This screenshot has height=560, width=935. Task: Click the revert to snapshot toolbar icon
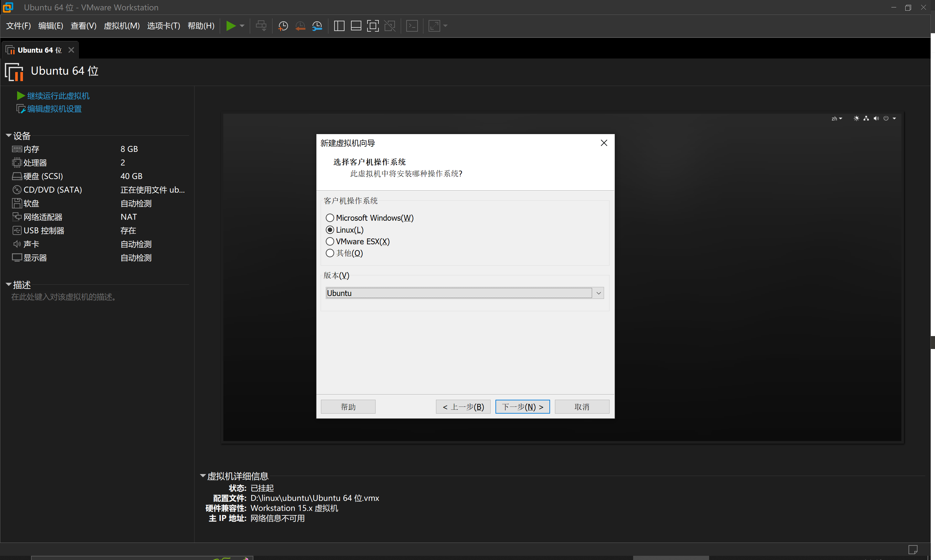coord(300,26)
